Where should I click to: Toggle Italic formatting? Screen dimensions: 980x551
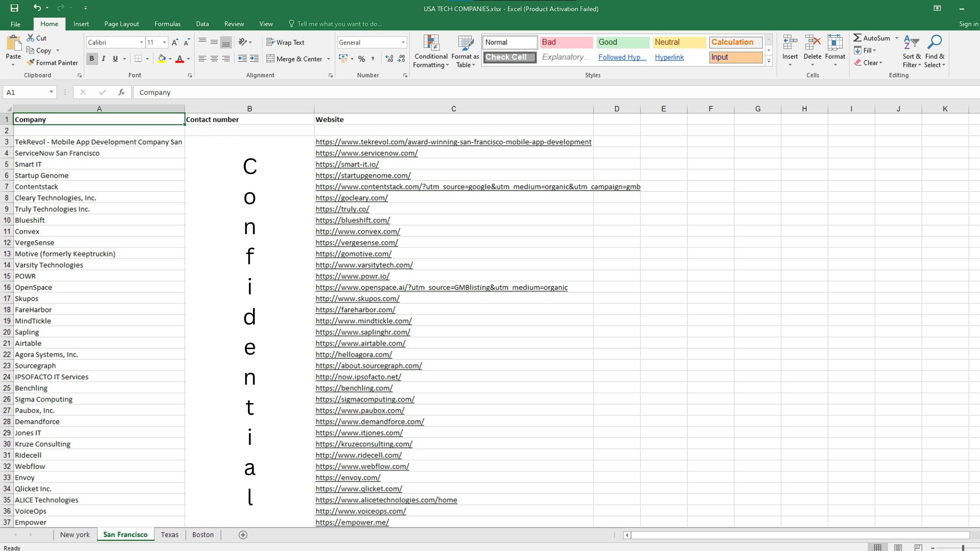click(x=104, y=59)
